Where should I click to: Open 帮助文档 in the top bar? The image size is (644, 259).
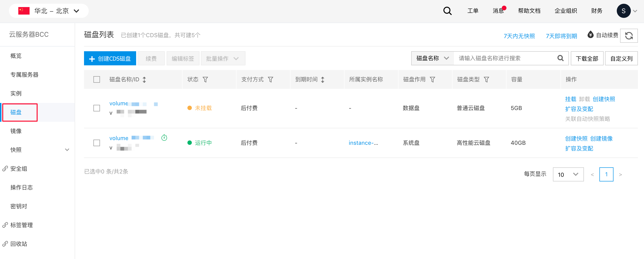pos(529,11)
